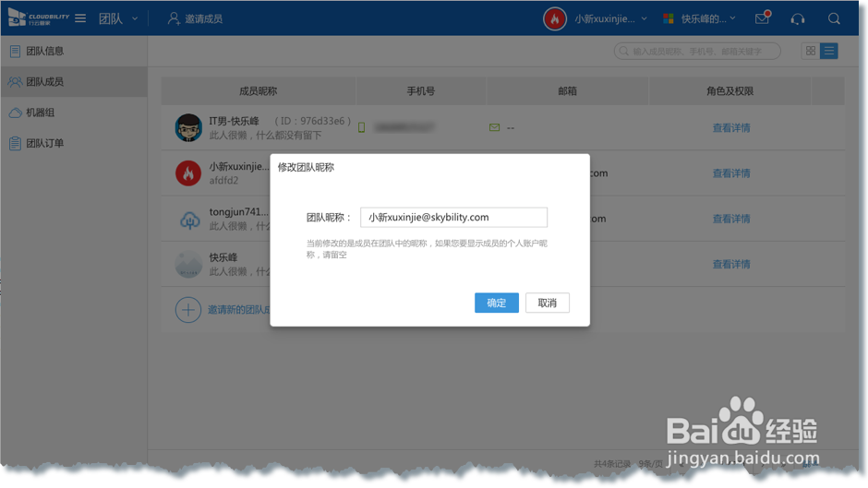Open 查看详情 for 小新xuxinjie row
Viewport: 868px width, 488px height.
pos(731,173)
